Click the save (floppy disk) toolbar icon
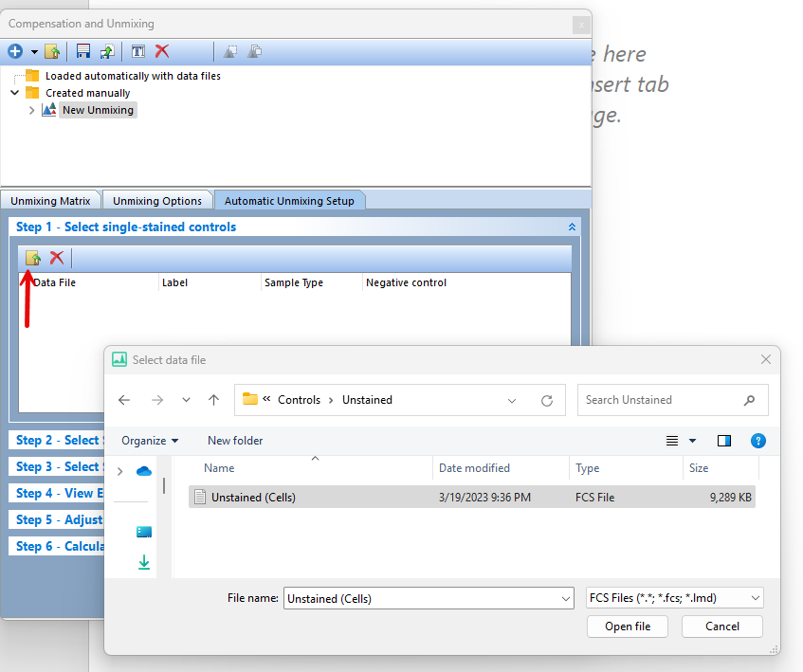 pyautogui.click(x=82, y=51)
